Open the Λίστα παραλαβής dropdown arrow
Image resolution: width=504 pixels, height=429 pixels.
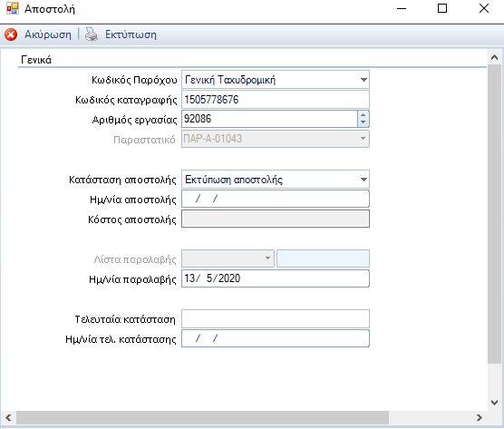tap(267, 258)
